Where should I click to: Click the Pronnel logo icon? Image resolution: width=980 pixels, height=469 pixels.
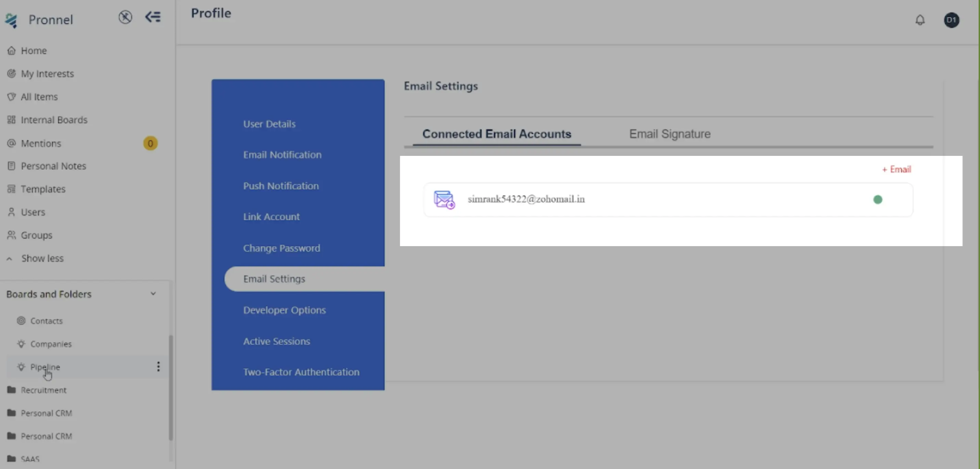[x=11, y=20]
